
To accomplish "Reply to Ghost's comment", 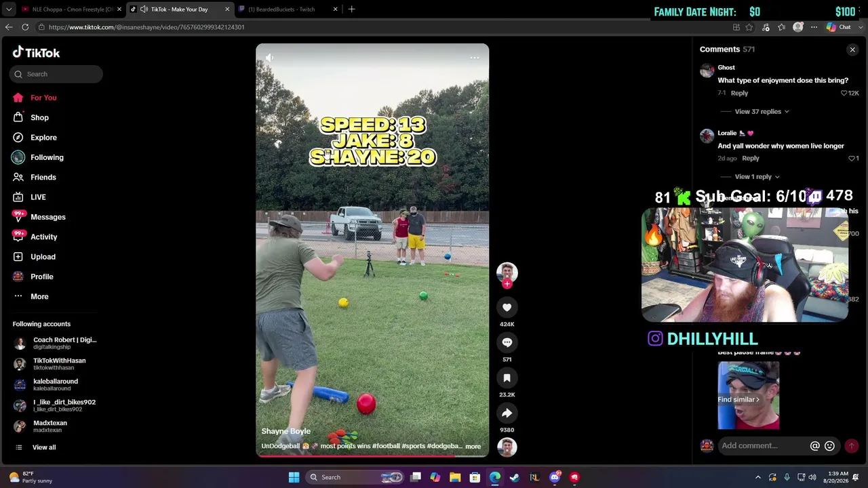I will (x=739, y=93).
